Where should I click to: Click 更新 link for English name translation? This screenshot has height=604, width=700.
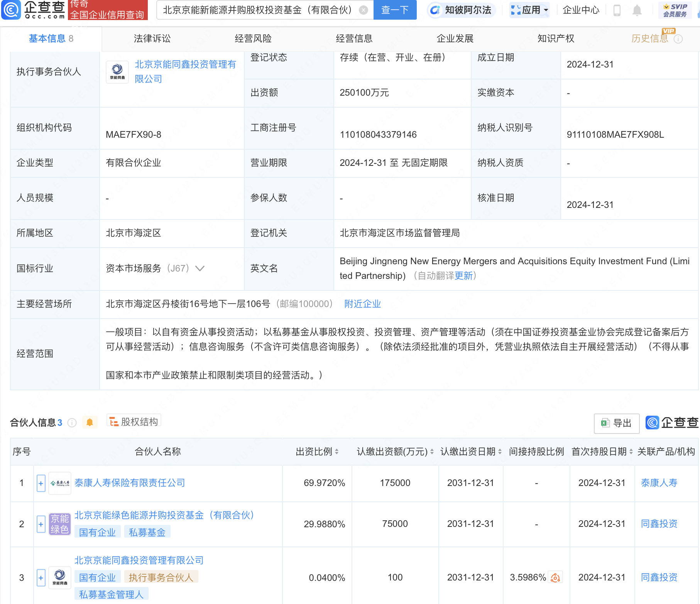click(463, 276)
